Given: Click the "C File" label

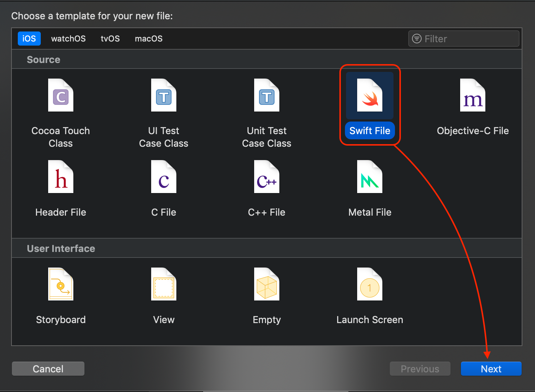Looking at the screenshot, I should point(164,212).
